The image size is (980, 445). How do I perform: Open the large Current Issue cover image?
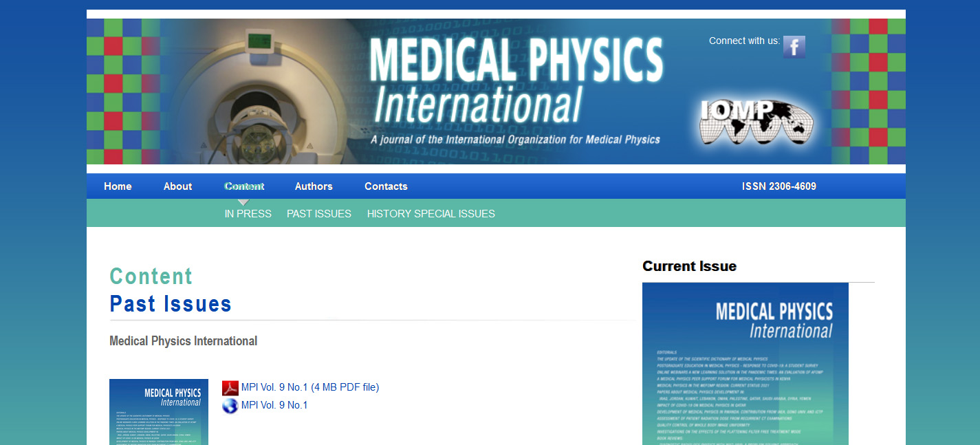[745, 363]
